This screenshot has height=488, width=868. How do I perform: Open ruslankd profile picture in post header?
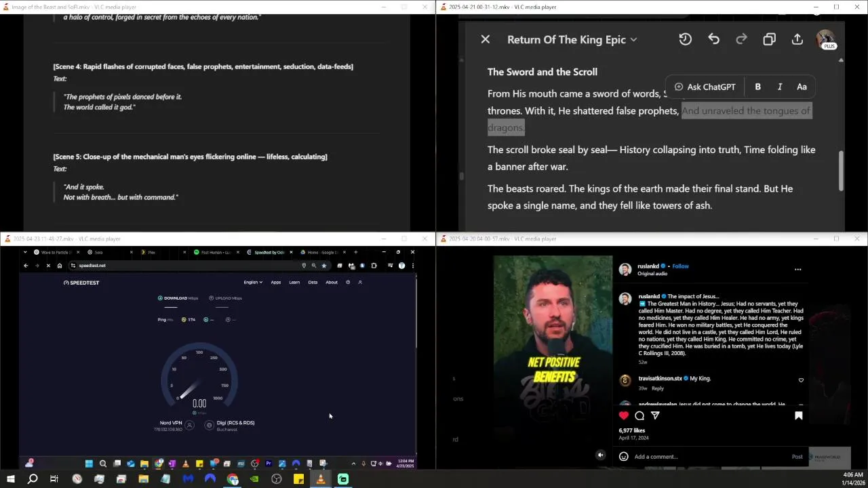point(625,269)
